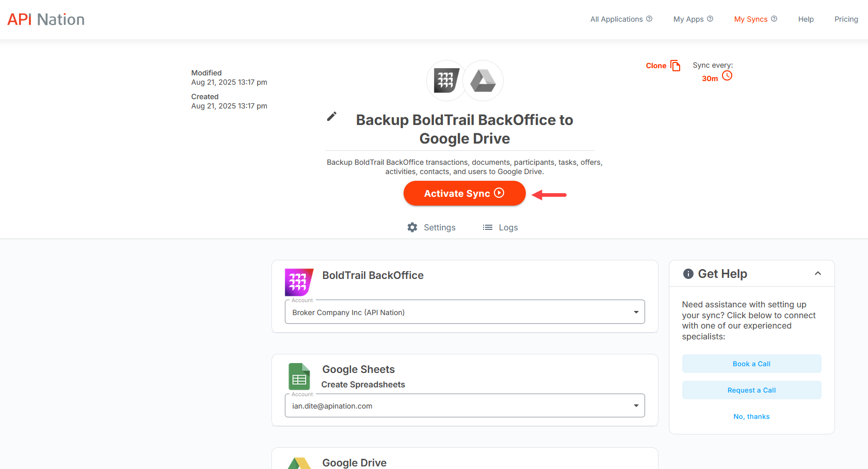Click arrow on Broker Company Inc dropdown
The image size is (868, 469).
click(x=636, y=312)
